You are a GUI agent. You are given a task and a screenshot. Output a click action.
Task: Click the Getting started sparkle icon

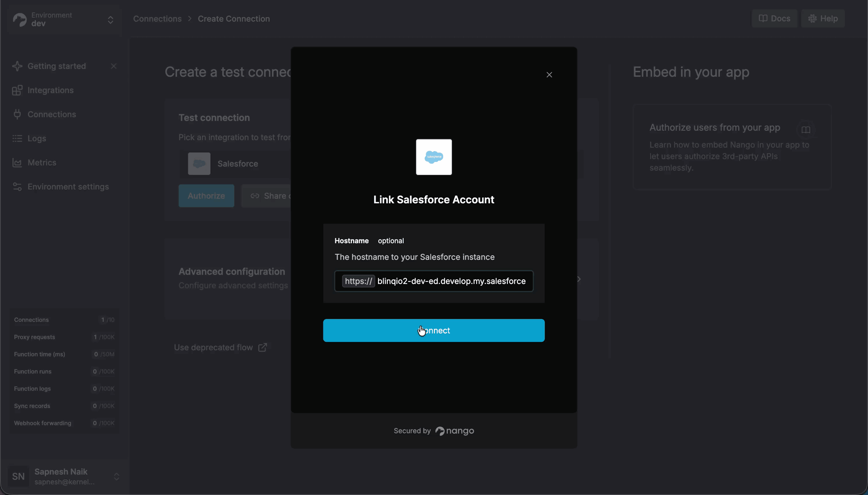[17, 66]
